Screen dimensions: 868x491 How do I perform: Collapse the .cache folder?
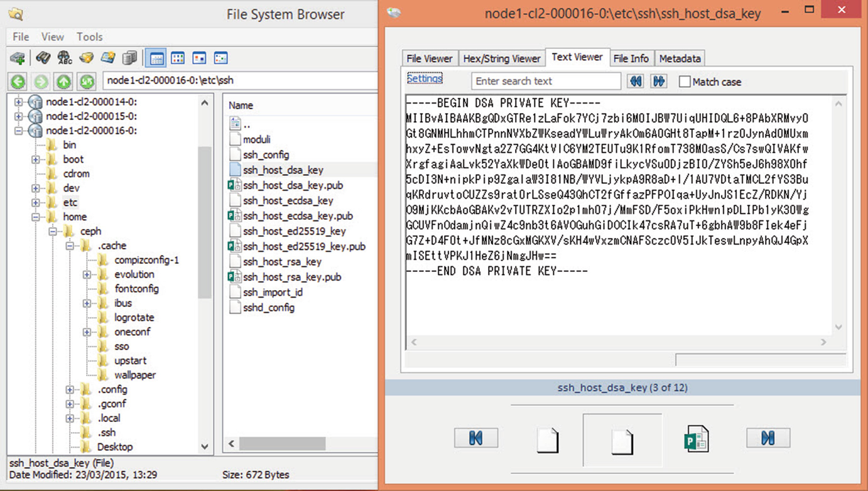click(70, 246)
